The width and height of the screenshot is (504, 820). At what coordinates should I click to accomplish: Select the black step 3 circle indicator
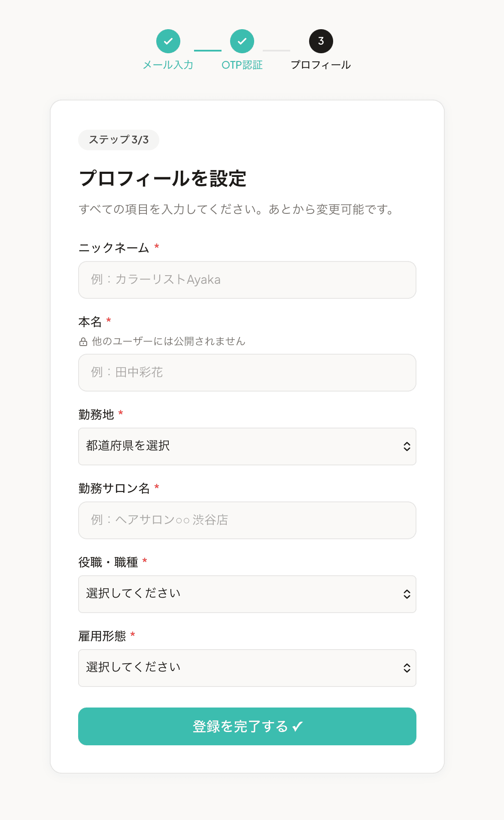tap(321, 41)
